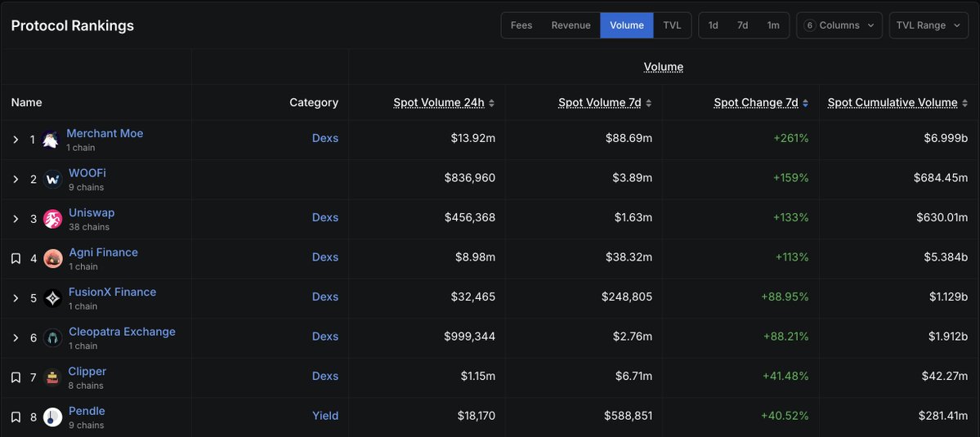The height and width of the screenshot is (437, 980).
Task: Sort by Spot Change 7d arrows
Action: tap(805, 103)
